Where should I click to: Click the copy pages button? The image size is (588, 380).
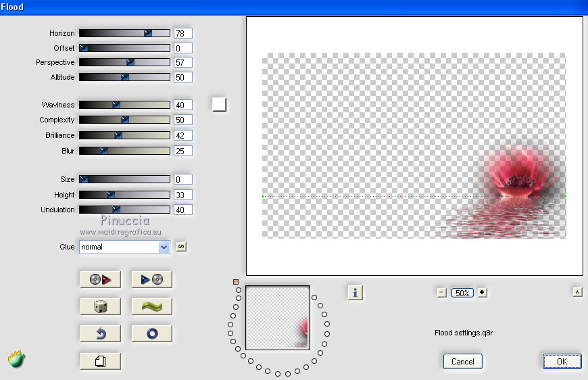pyautogui.click(x=101, y=361)
